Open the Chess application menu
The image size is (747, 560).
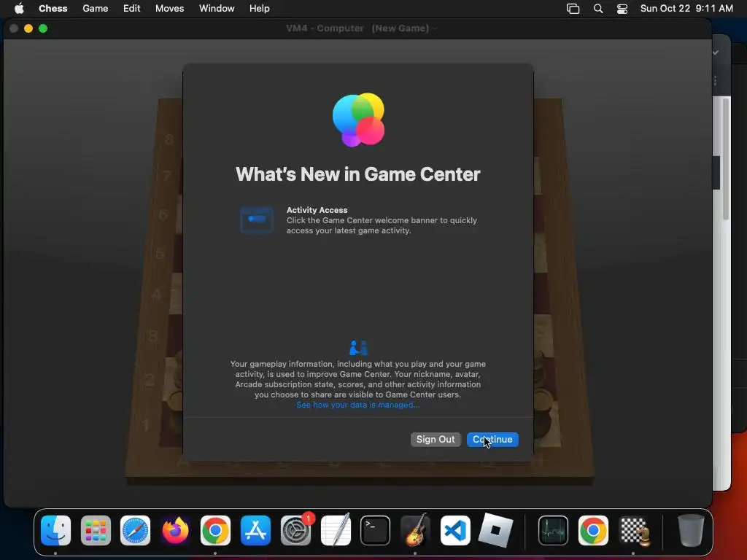click(53, 9)
